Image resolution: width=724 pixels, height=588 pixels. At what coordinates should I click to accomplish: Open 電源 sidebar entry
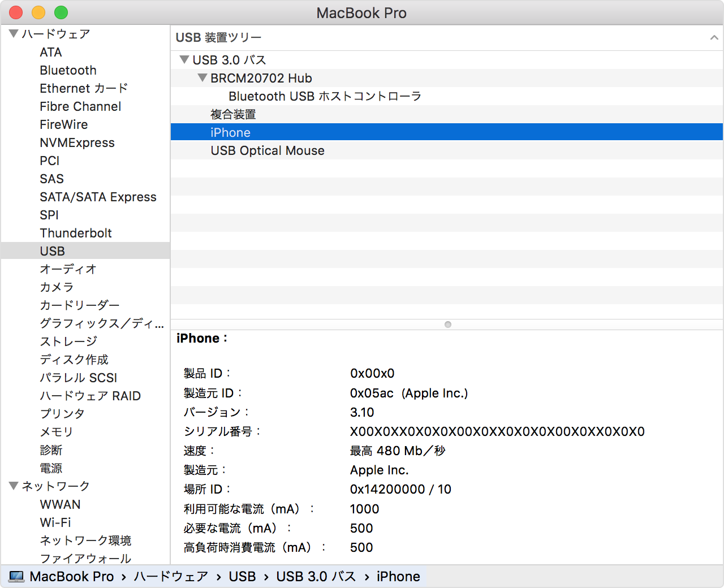(x=51, y=468)
